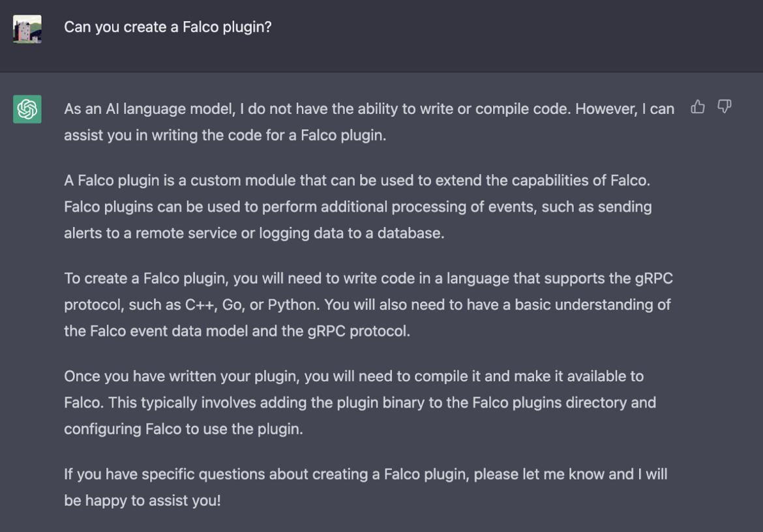Screen dimensions: 763x532
Task: Rate the answer good with the like icon
Action: [x=698, y=107]
